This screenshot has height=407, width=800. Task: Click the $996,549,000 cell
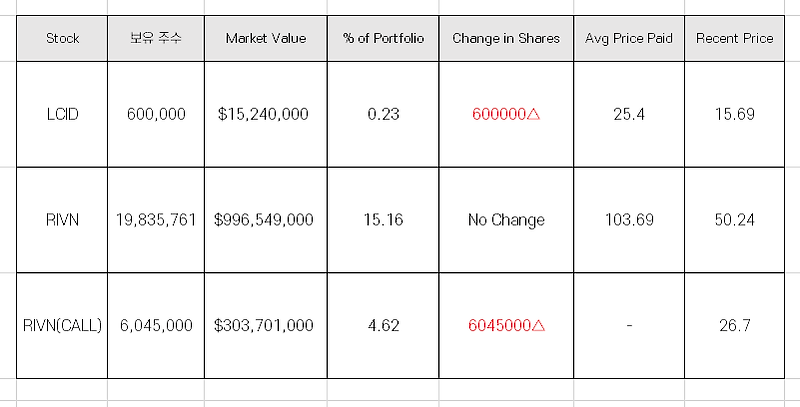266,220
